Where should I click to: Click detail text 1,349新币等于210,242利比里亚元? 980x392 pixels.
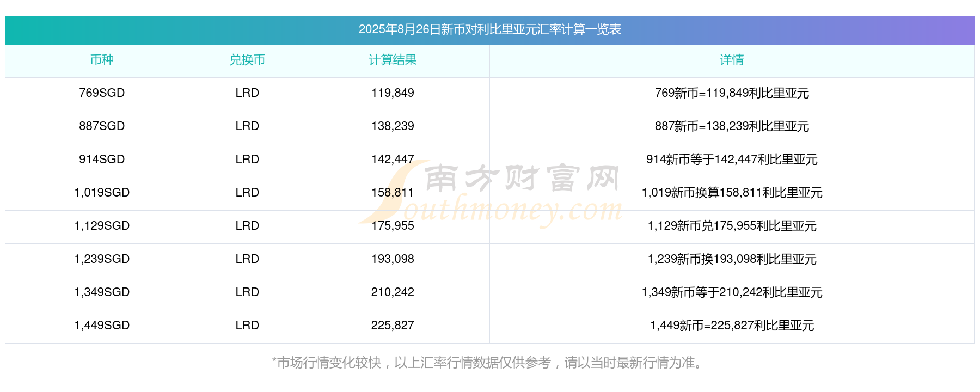coord(732,292)
